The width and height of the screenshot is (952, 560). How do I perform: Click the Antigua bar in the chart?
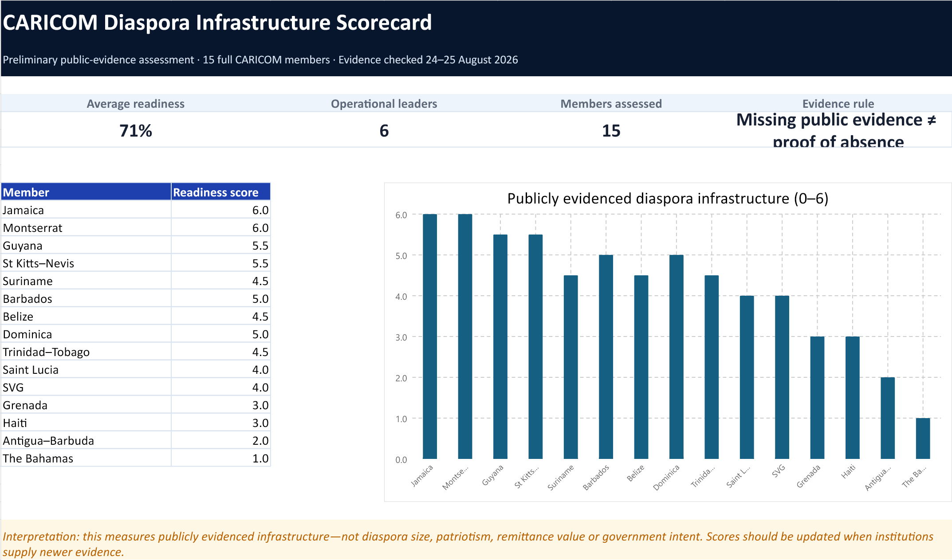[x=888, y=418]
